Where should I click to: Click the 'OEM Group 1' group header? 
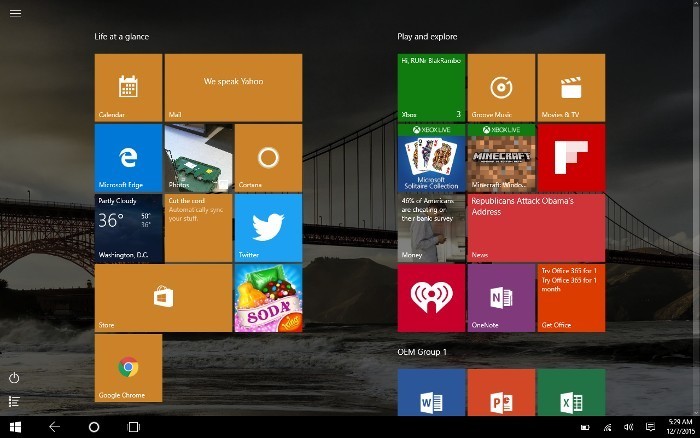click(422, 352)
